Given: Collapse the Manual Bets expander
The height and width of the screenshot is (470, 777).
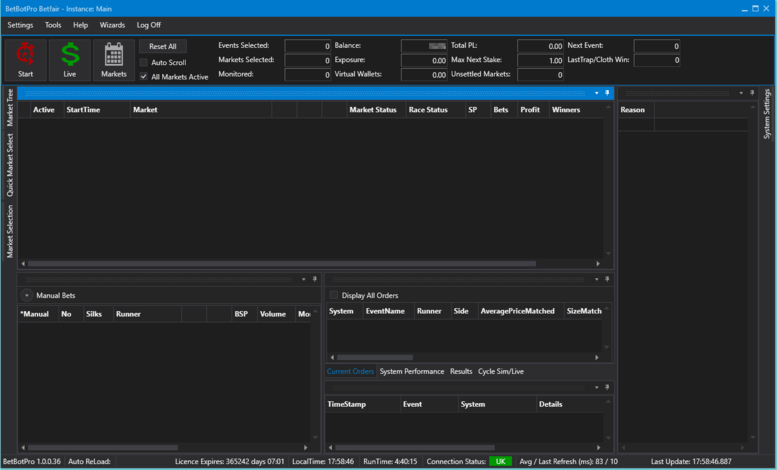Looking at the screenshot, I should point(27,295).
